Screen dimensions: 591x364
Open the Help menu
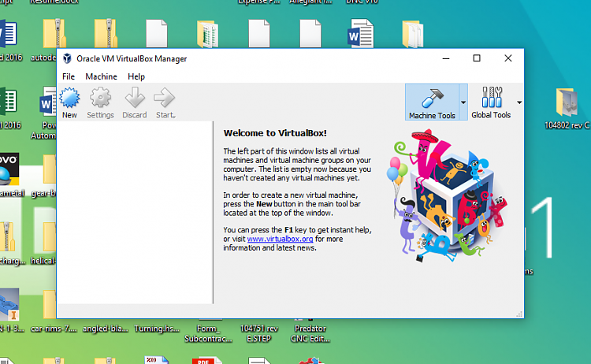[136, 76]
